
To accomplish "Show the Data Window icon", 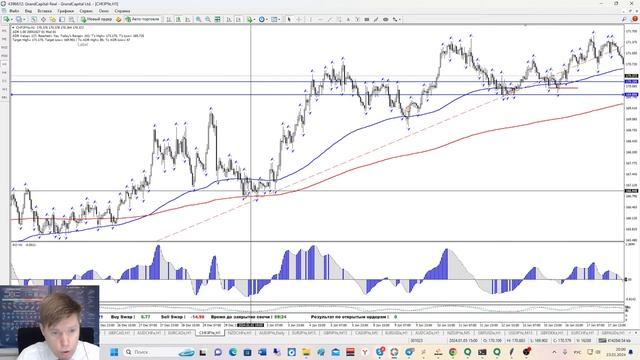I will pyautogui.click(x=43, y=19).
